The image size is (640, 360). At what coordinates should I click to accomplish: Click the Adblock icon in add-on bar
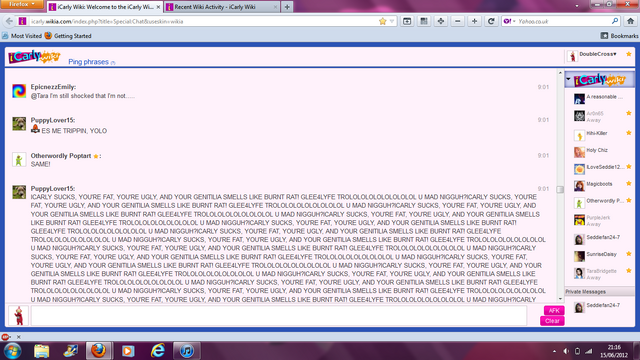tap(5, 337)
